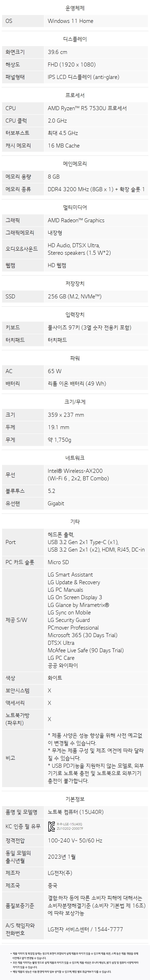Click the McAfee Live Safe software entry

coord(85,650)
